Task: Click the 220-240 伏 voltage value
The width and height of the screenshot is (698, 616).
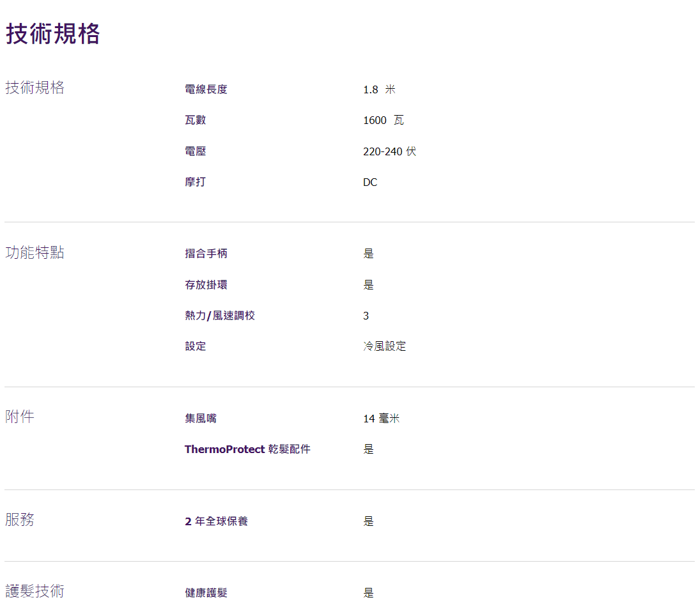Action: pos(389,151)
